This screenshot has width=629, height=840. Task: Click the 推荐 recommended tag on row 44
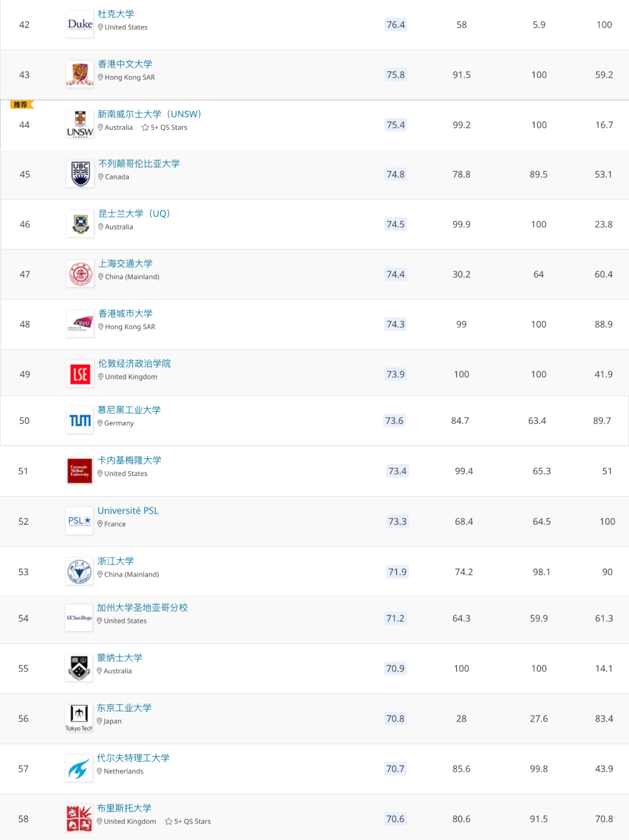(x=22, y=105)
